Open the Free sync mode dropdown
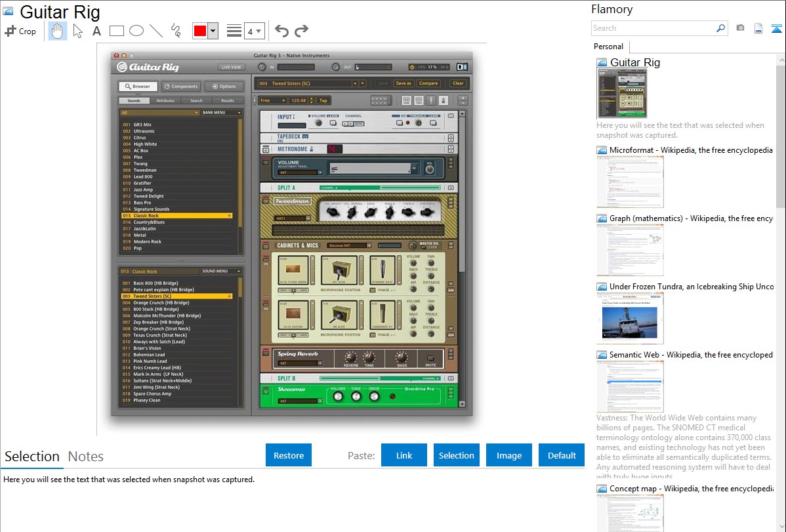 point(272,100)
